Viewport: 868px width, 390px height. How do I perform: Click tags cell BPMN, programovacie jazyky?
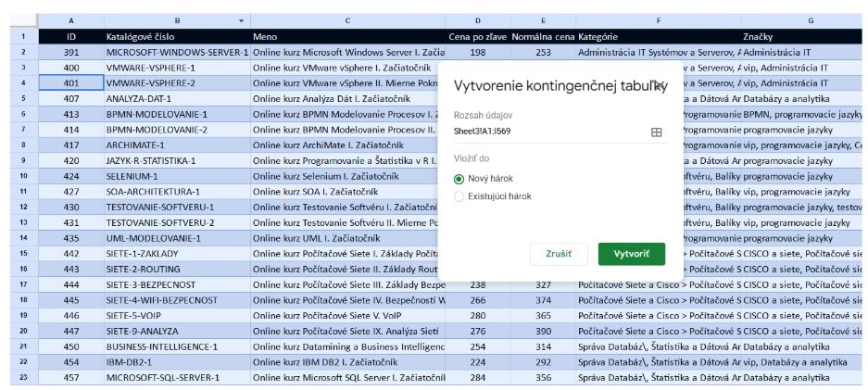click(802, 114)
